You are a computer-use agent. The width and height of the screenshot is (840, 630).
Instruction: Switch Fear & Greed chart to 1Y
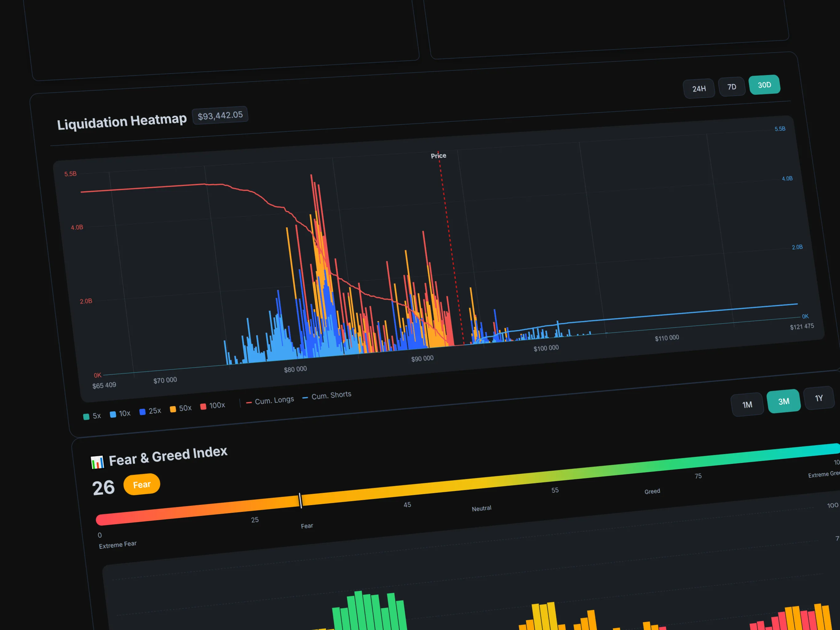pyautogui.click(x=819, y=398)
